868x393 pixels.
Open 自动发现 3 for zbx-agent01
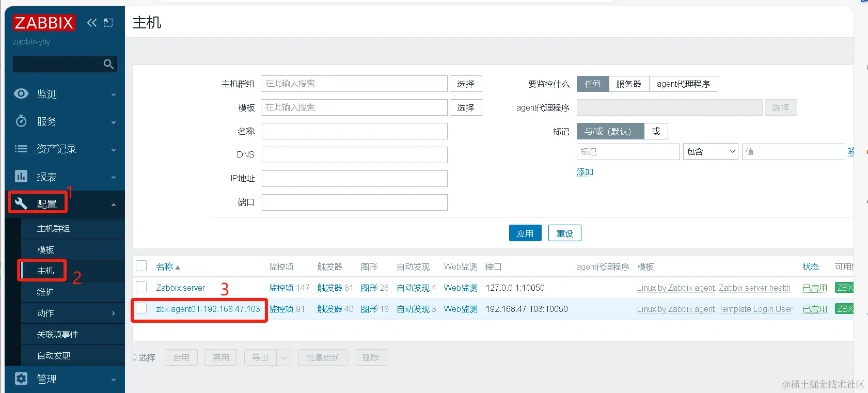coord(413,309)
